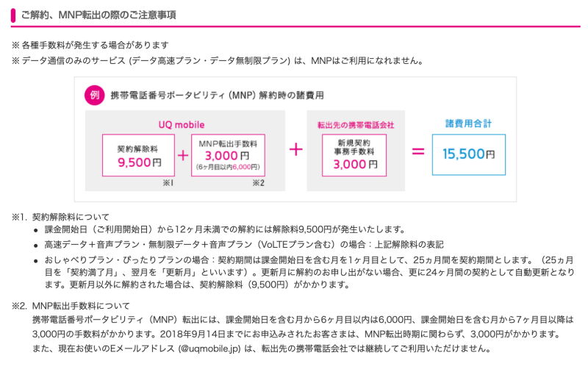Click the ※1 marker under 契約解除料 box
Image resolution: width=588 pixels, height=372 pixels.
click(x=168, y=183)
